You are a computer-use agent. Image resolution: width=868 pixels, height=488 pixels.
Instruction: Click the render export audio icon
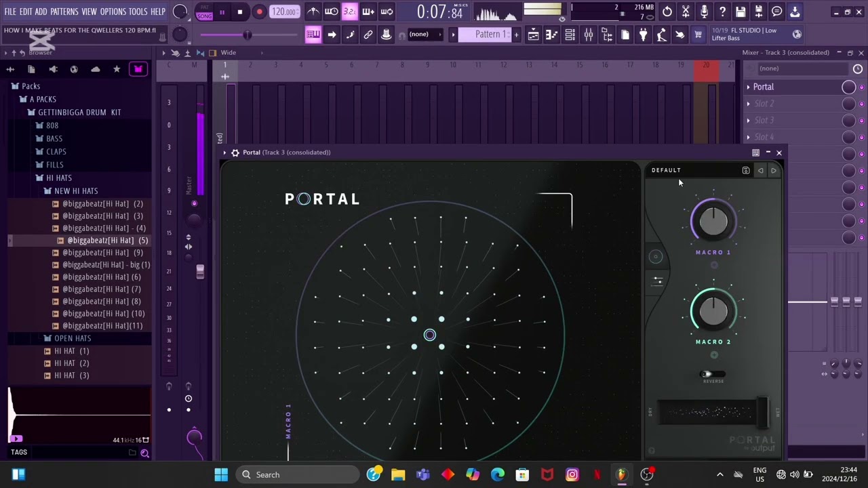[759, 12]
